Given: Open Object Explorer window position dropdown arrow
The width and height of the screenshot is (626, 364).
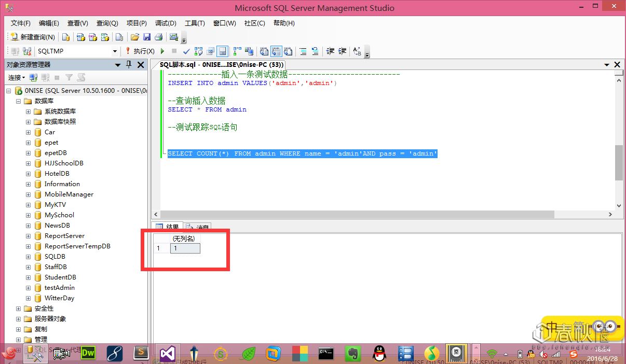Looking at the screenshot, I should click(118, 65).
